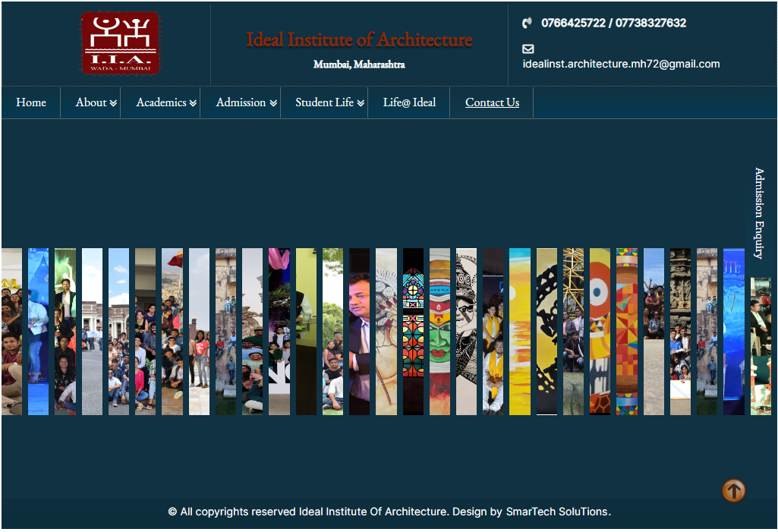Viewport: 778px width, 532px height.
Task: Open the man in suit photo strip
Action: click(x=359, y=332)
